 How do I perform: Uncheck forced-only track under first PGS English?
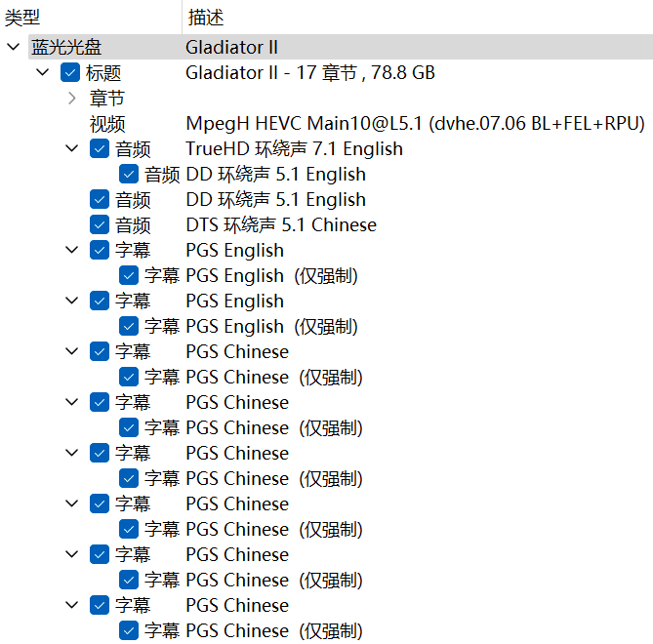(x=129, y=276)
